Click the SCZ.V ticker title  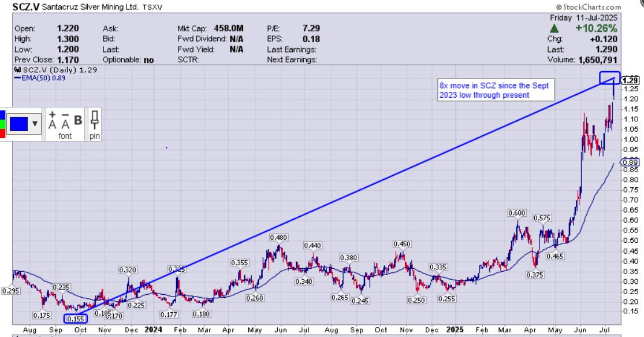point(26,6)
